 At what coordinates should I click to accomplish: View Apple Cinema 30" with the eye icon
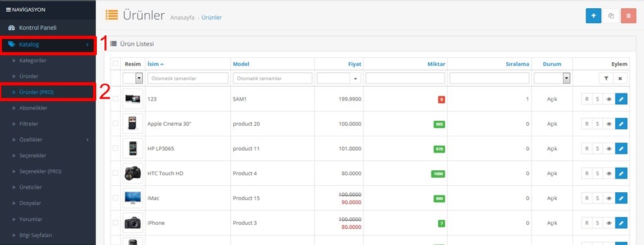[x=609, y=124]
